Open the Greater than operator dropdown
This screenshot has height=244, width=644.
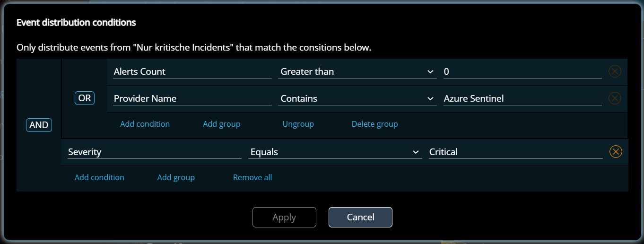tap(357, 72)
